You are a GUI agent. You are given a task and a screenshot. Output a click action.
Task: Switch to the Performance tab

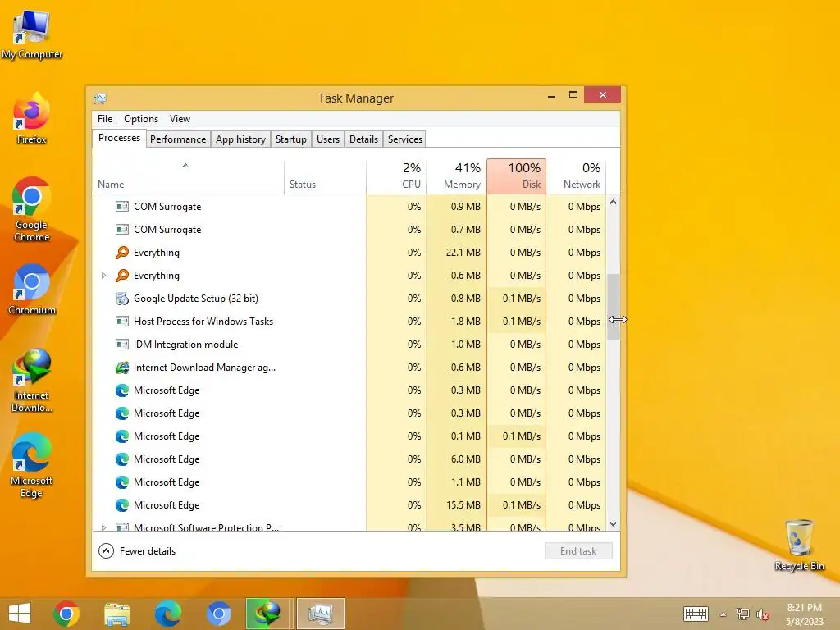coord(178,139)
